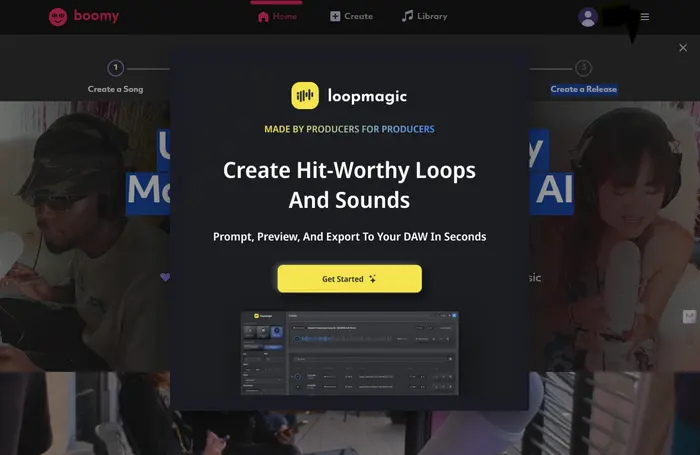Click the Create a Song label

click(116, 89)
